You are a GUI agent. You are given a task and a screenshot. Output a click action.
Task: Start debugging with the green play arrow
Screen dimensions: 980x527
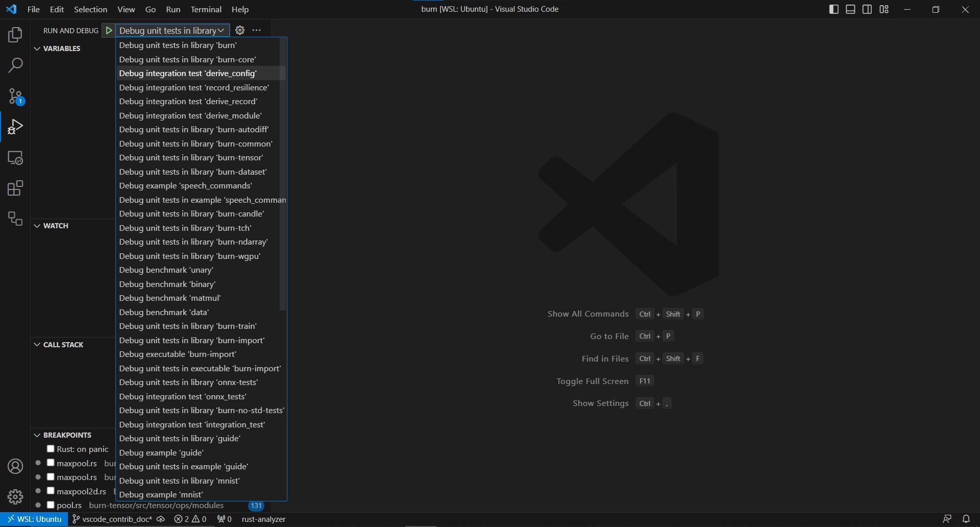[x=108, y=30]
